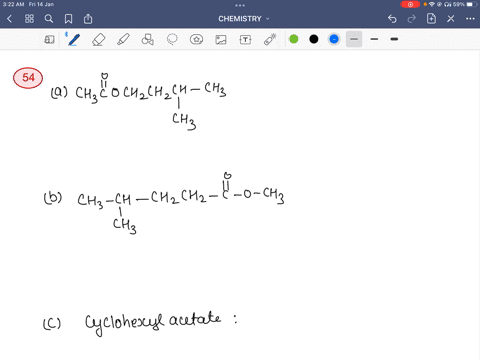Screen dimensions: 480x360
Task: Open the thumbnail grid view
Action: [x=29, y=19]
